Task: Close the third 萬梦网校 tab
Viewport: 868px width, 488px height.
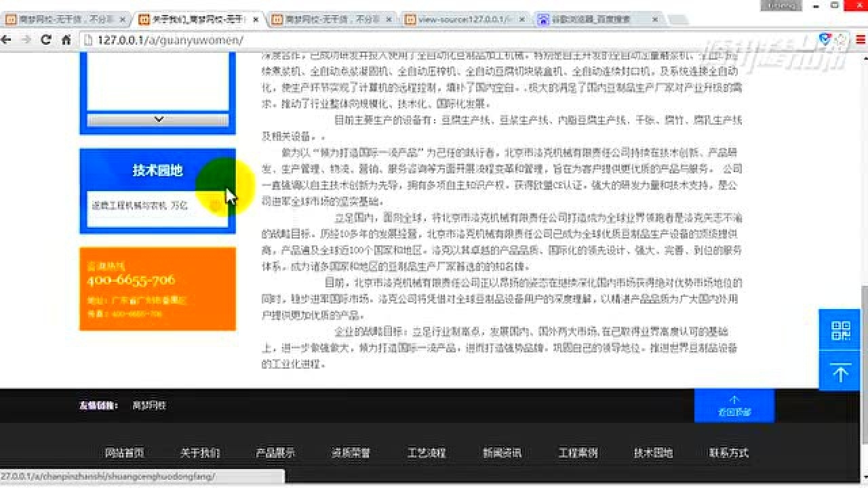Action: click(x=389, y=20)
